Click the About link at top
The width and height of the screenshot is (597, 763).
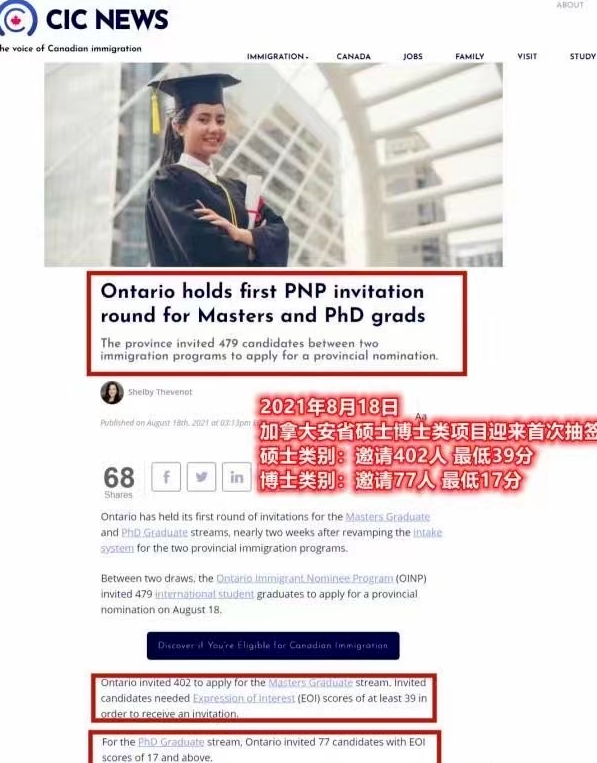(x=570, y=5)
